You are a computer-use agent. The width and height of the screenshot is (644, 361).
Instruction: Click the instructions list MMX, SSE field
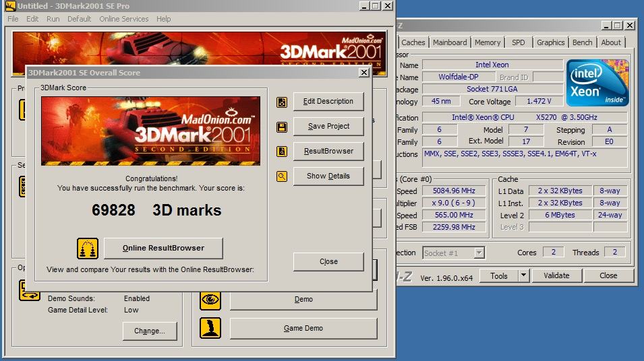tap(525, 158)
